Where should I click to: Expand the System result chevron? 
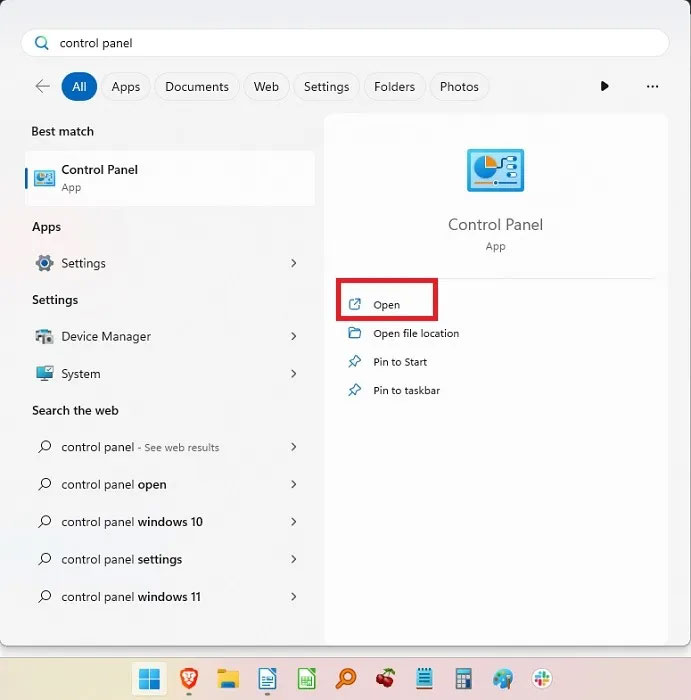[x=293, y=374]
